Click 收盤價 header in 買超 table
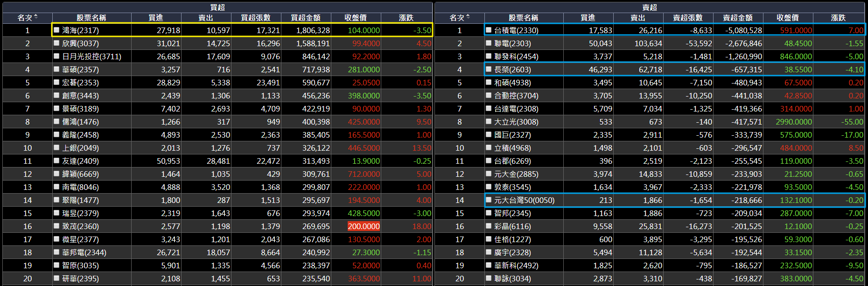Viewport: 868px width, 286px height. tap(356, 18)
